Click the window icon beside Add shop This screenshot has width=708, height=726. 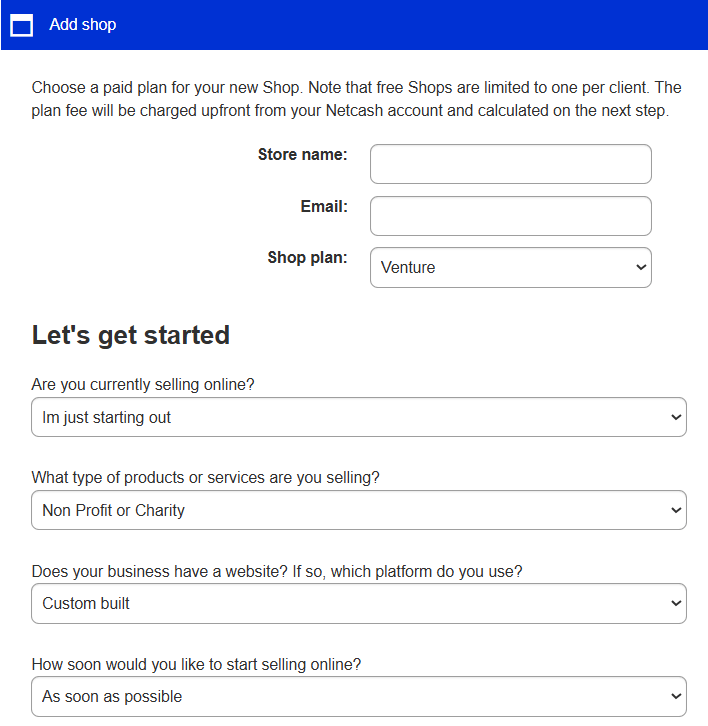coord(21,25)
